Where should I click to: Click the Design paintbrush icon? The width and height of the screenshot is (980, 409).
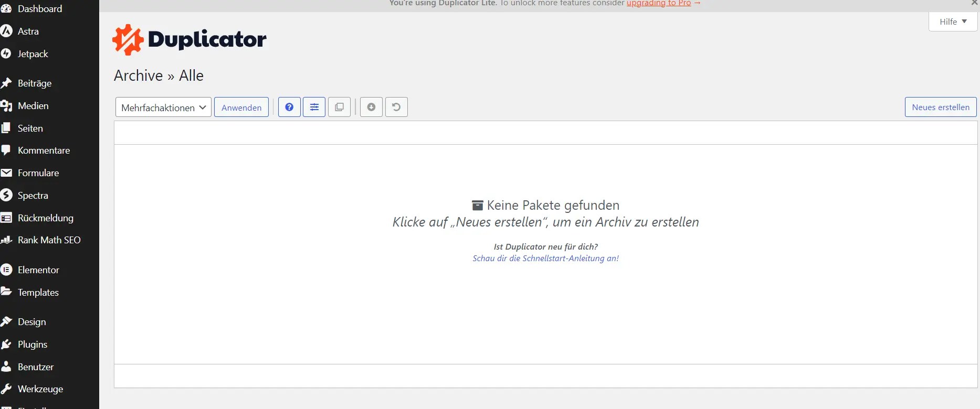coord(6,321)
